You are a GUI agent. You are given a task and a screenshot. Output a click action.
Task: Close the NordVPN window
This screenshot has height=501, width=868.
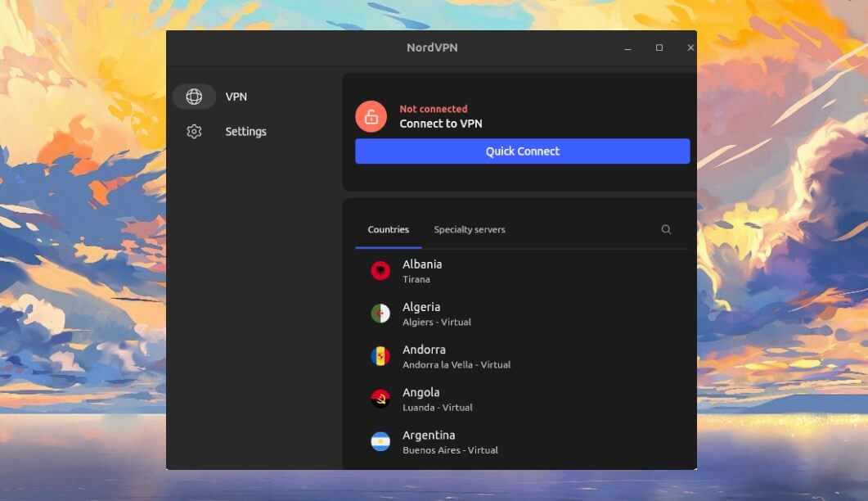(690, 47)
